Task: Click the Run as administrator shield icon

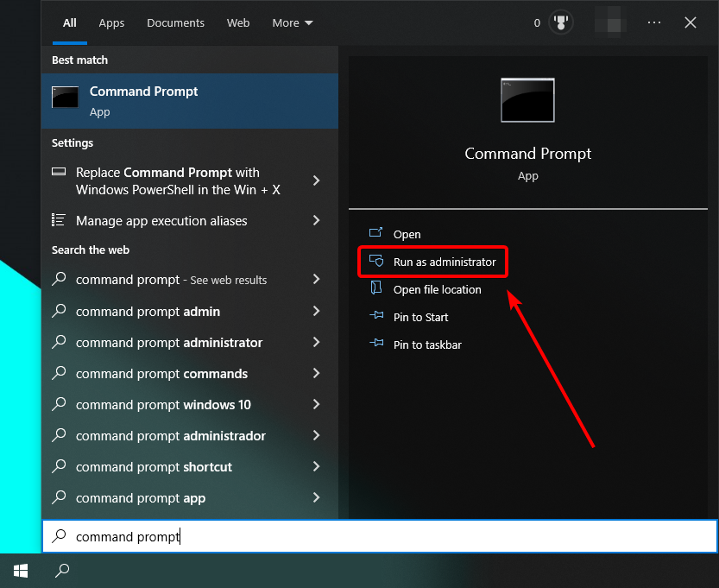Action: click(376, 261)
